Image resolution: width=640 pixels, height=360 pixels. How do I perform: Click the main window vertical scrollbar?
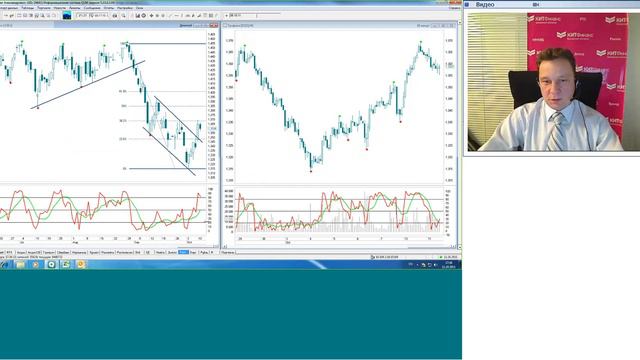tap(460, 135)
